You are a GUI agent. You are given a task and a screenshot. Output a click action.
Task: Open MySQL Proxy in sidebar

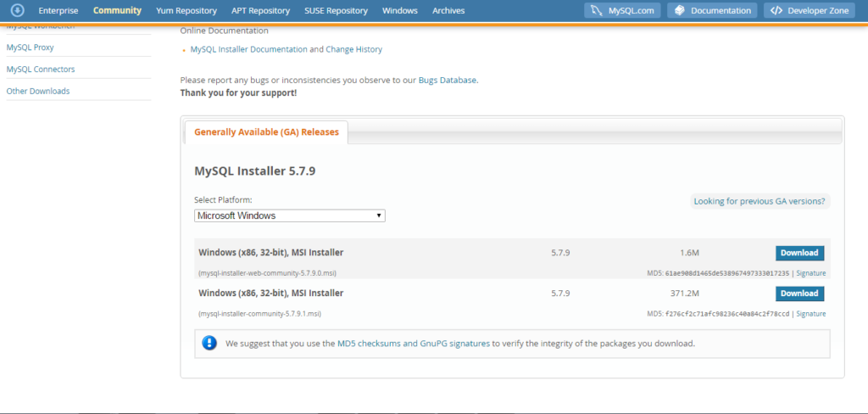pos(30,48)
